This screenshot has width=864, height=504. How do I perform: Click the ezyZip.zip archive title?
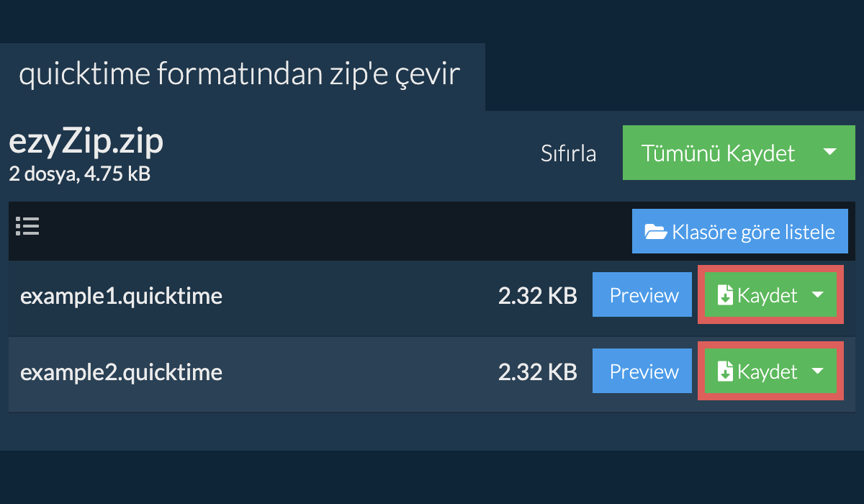point(86,143)
